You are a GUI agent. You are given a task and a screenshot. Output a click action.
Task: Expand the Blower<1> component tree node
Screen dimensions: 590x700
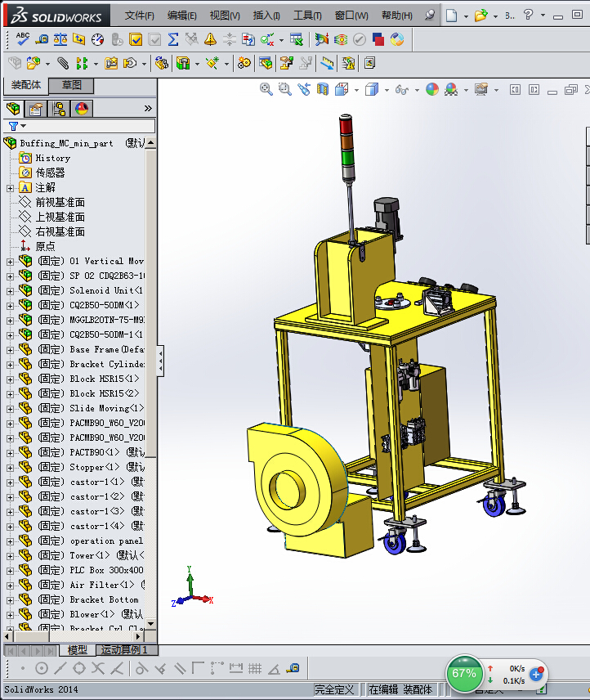(10, 615)
